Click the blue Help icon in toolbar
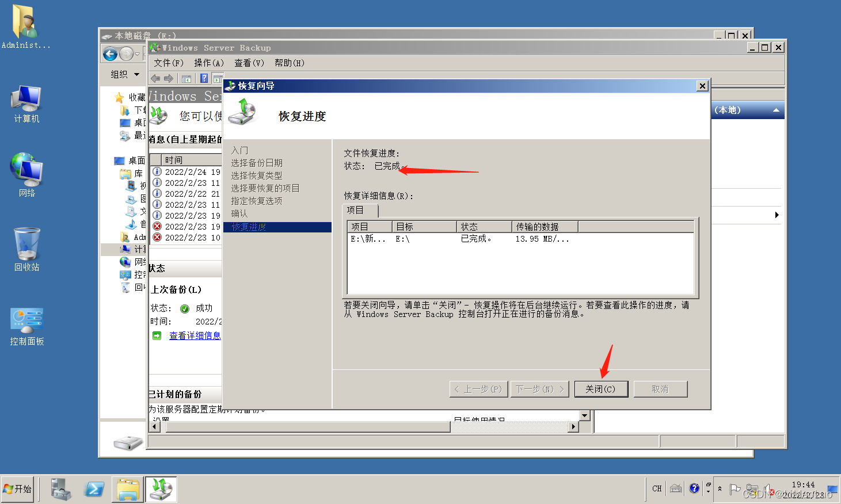This screenshot has width=841, height=504. point(204,78)
